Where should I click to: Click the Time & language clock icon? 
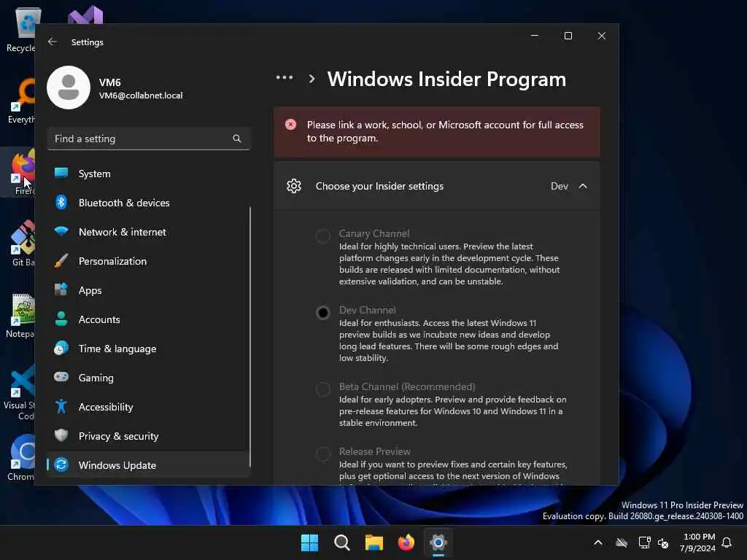pos(61,349)
